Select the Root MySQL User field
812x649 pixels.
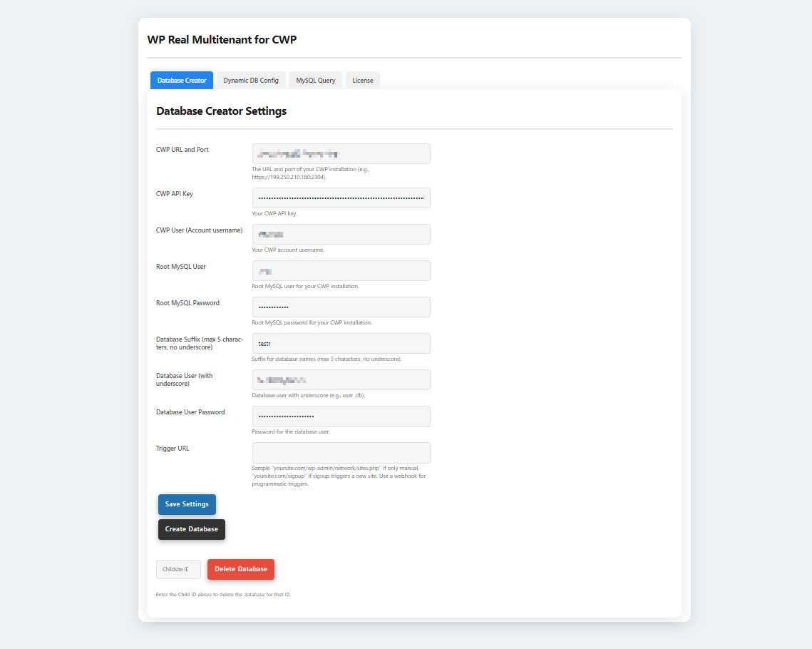(341, 271)
